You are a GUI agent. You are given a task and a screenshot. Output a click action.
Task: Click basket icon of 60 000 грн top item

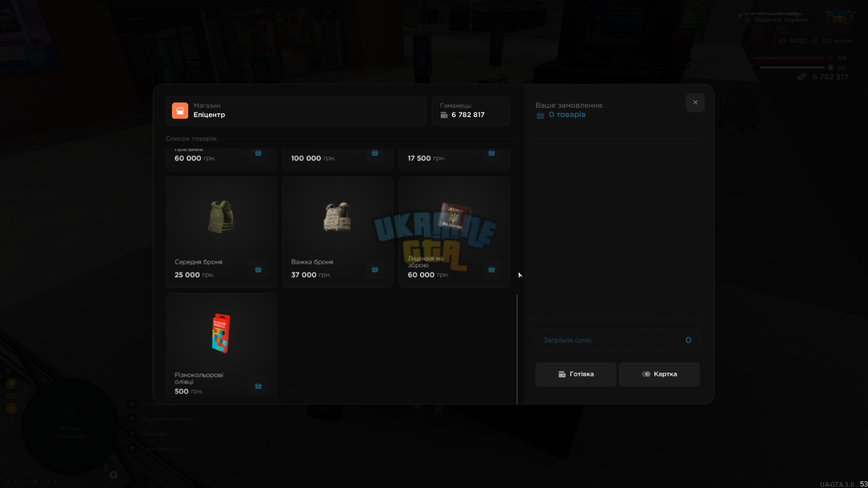(258, 153)
